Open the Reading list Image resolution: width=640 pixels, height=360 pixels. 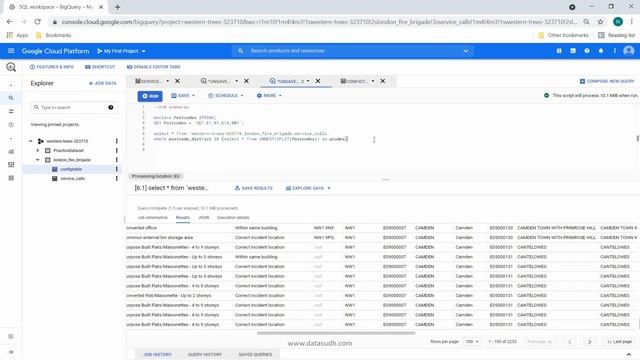tap(616, 35)
